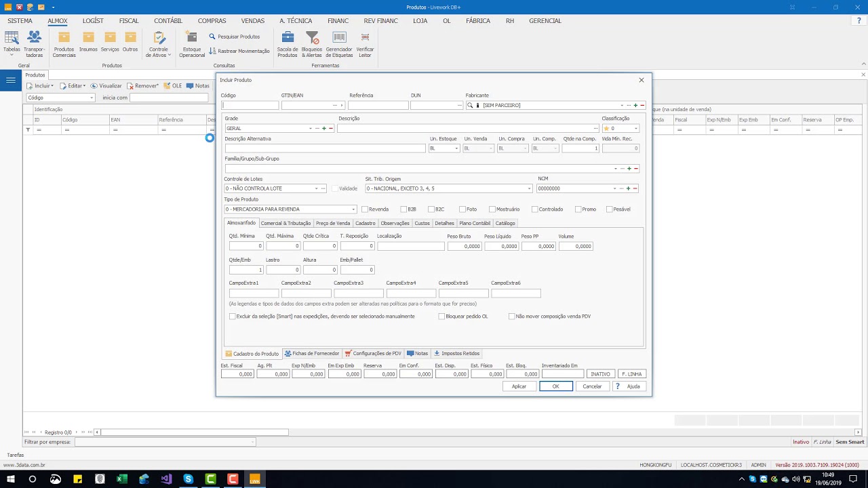Expand Controle de Lotes dropdown
The image size is (868, 488).
[x=316, y=188]
